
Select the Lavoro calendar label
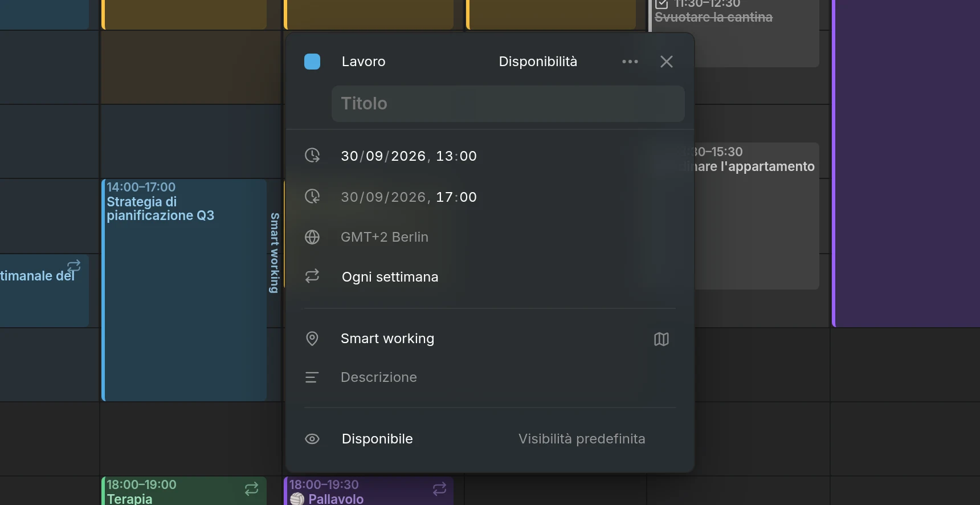tap(364, 62)
